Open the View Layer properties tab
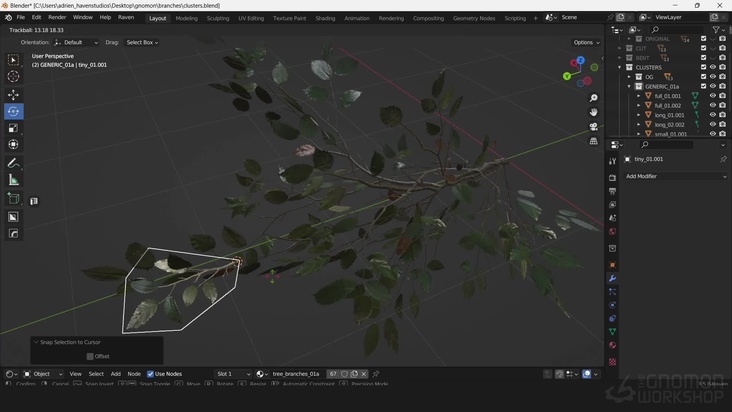Viewport: 732px width, 412px height. click(x=612, y=204)
